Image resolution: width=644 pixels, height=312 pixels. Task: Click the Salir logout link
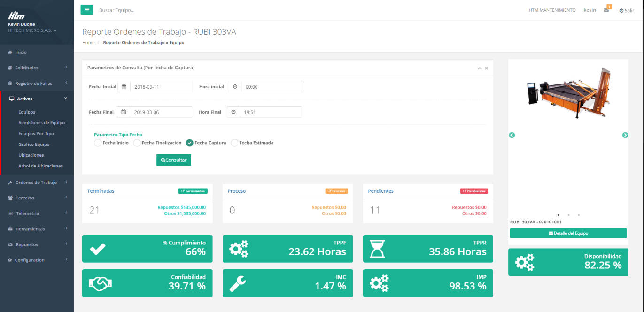tap(627, 10)
